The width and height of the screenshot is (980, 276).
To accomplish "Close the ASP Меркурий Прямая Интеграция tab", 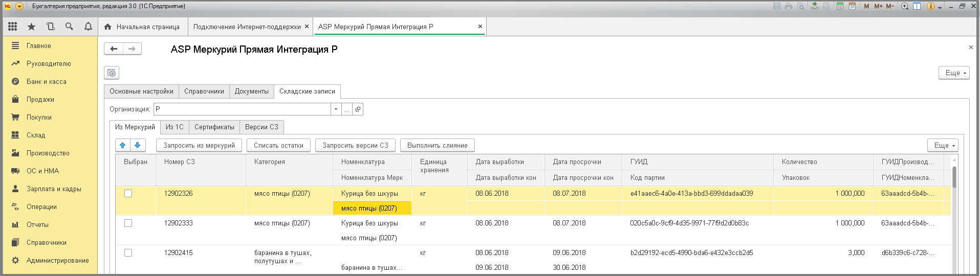I will pyautogui.click(x=480, y=27).
